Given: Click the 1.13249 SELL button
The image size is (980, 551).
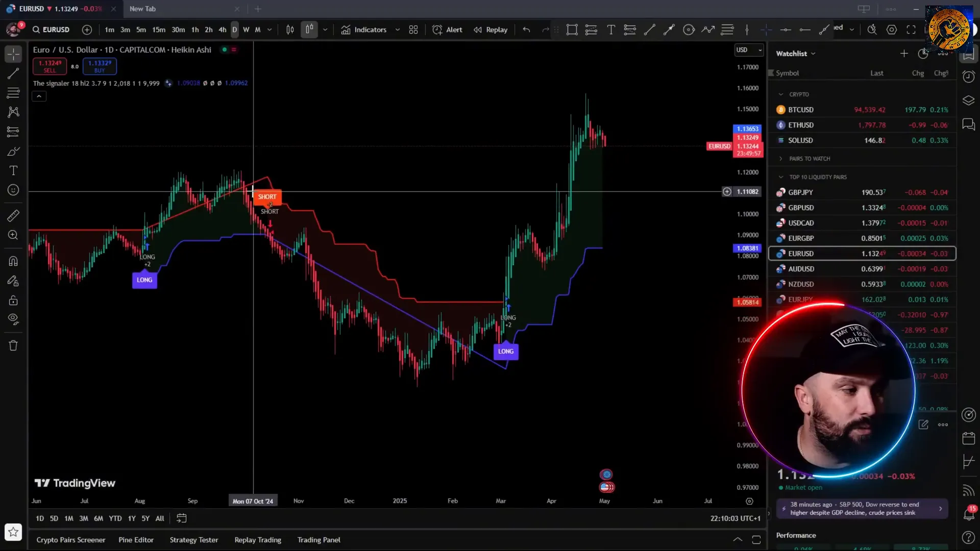Looking at the screenshot, I should pyautogui.click(x=50, y=66).
